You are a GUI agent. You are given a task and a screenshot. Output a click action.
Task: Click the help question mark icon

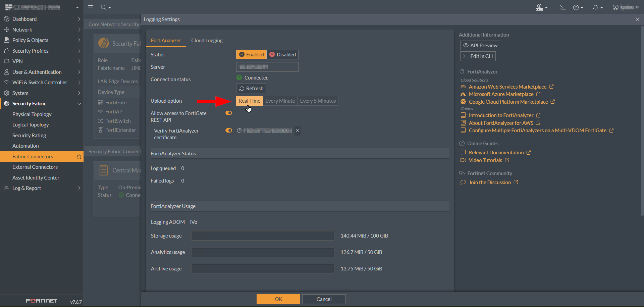(578, 7)
